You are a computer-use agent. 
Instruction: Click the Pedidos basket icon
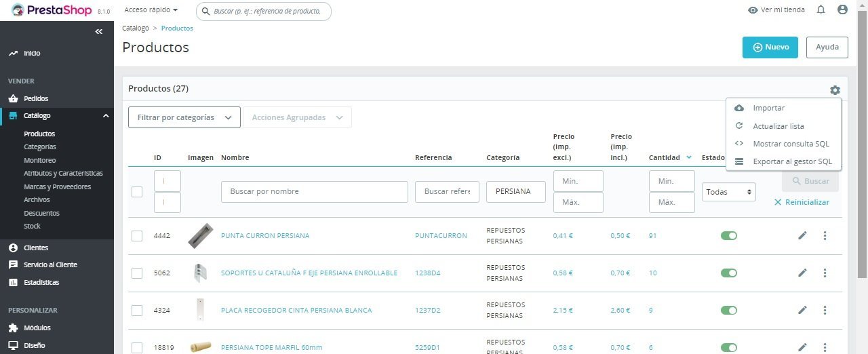13,98
